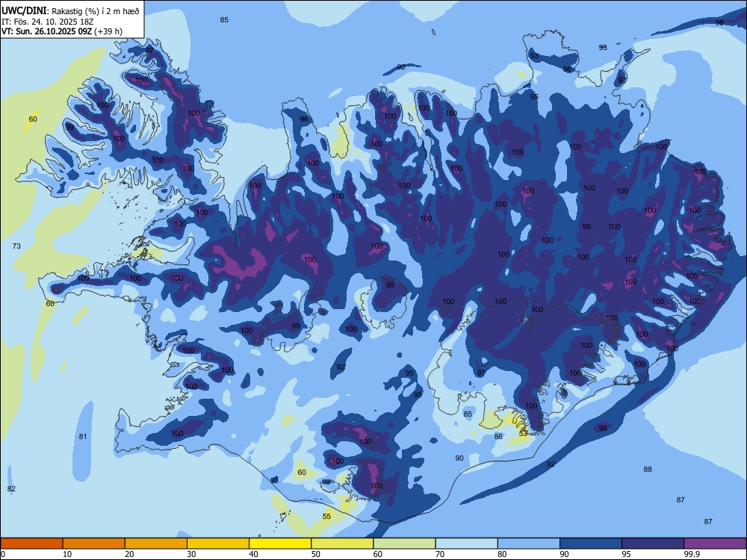This screenshot has width=747, height=560.
Task: Click the 82 value on the map
Action: pos(11,489)
